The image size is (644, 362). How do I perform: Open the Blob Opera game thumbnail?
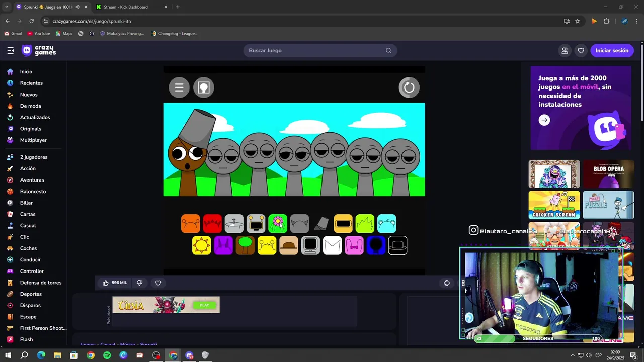coord(608,174)
